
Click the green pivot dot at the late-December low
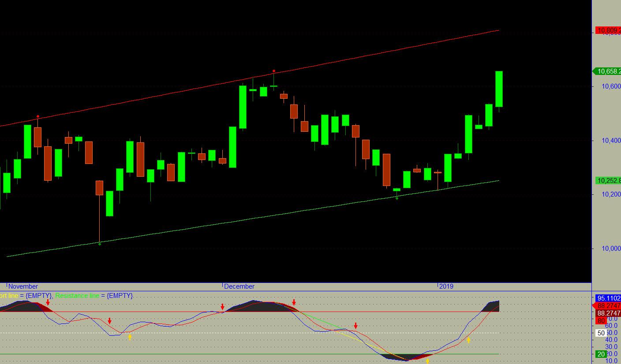click(397, 198)
